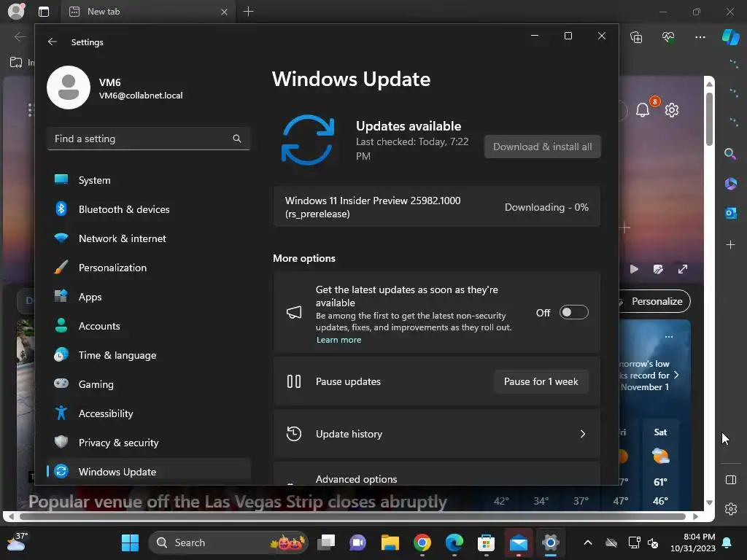This screenshot has width=747, height=560.
Task: Go back using Settings back arrow
Action: pos(53,42)
